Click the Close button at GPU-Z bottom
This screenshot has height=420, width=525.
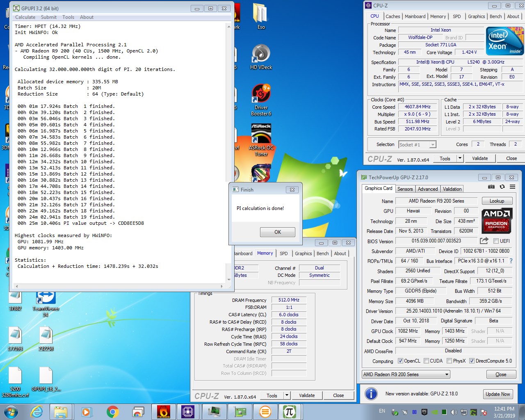[x=501, y=374]
